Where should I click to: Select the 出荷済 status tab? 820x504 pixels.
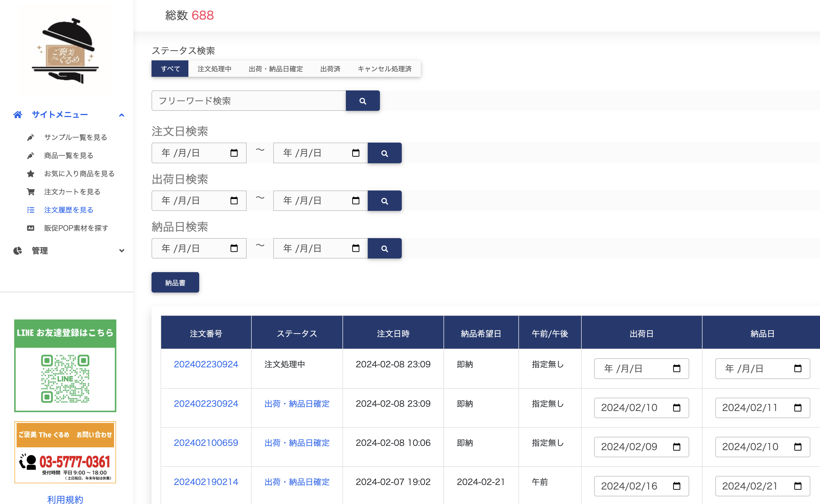pyautogui.click(x=330, y=69)
